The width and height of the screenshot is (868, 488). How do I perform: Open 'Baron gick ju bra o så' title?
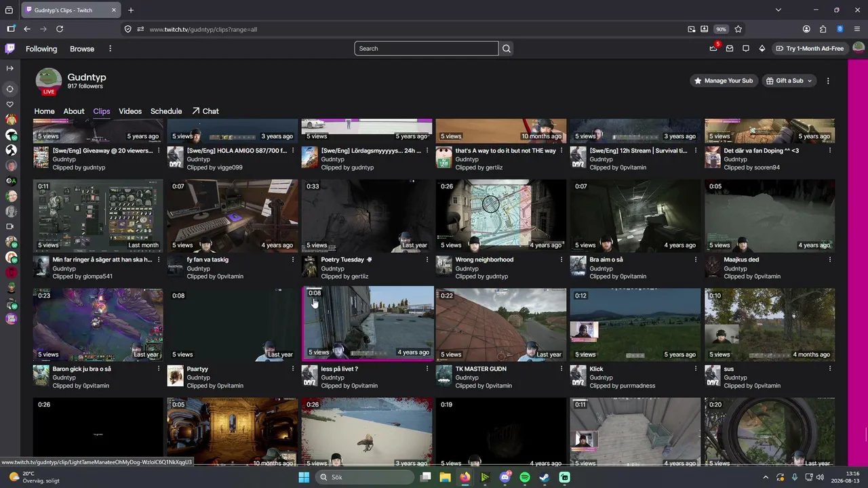(82, 369)
